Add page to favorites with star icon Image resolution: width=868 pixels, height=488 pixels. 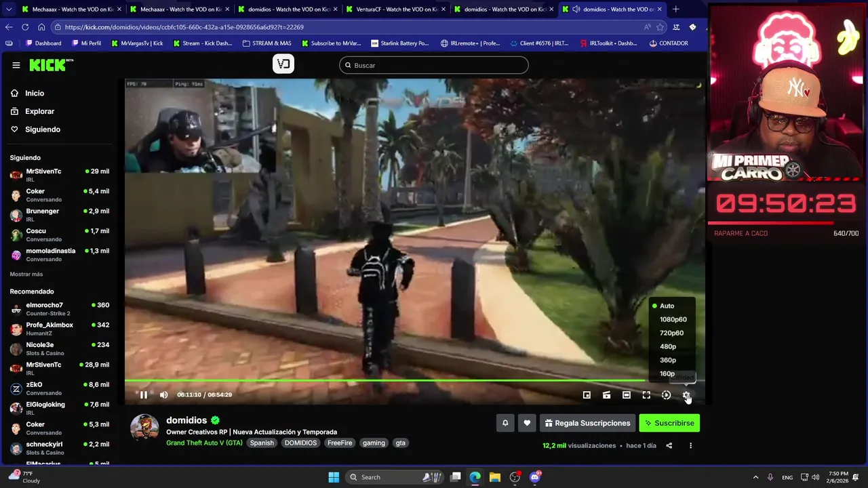tap(660, 27)
